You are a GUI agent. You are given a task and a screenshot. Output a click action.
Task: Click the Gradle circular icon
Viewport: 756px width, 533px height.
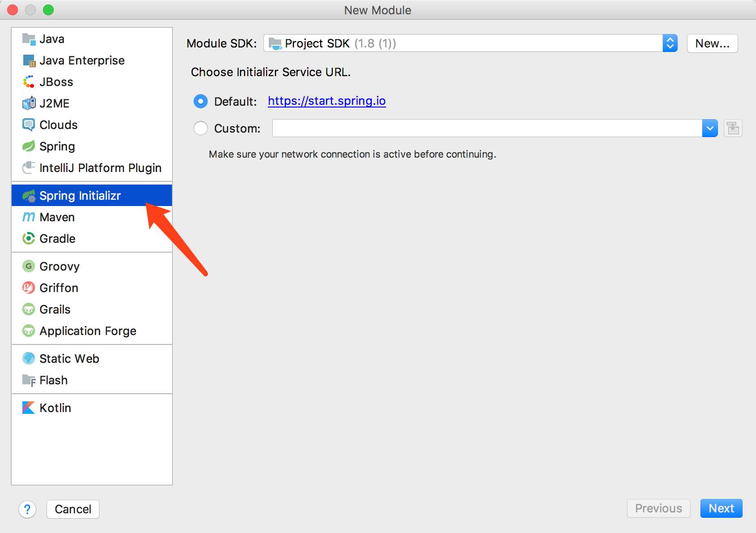point(29,239)
